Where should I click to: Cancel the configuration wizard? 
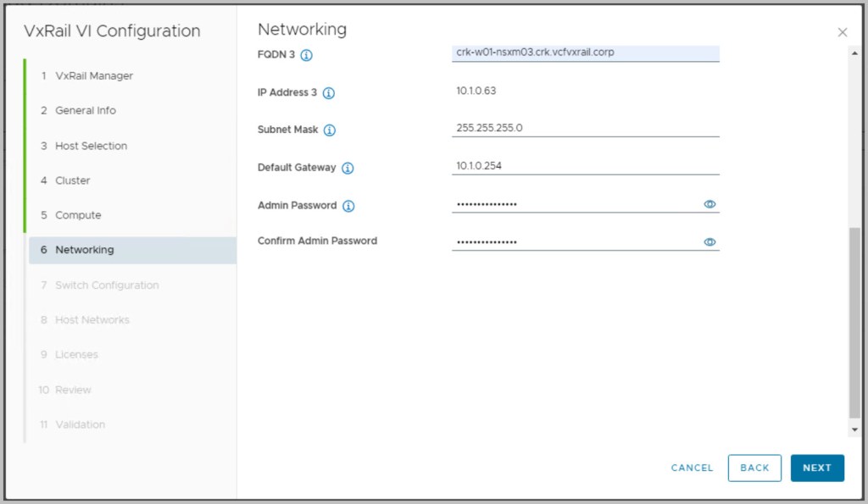[x=692, y=468]
